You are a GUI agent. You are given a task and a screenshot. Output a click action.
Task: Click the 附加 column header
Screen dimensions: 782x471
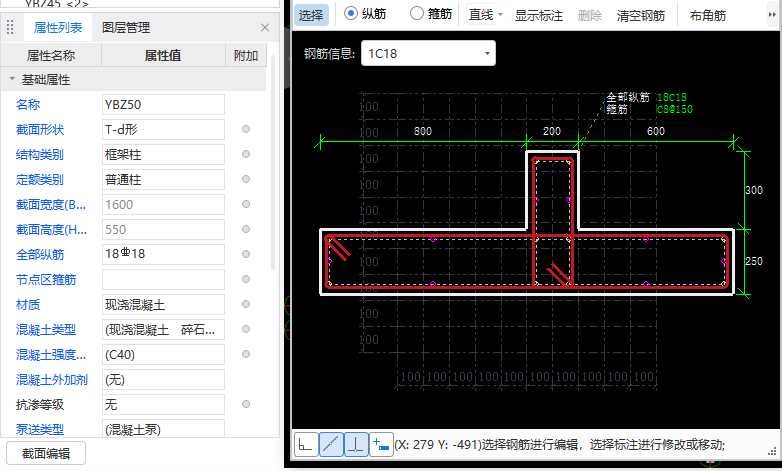(246, 55)
